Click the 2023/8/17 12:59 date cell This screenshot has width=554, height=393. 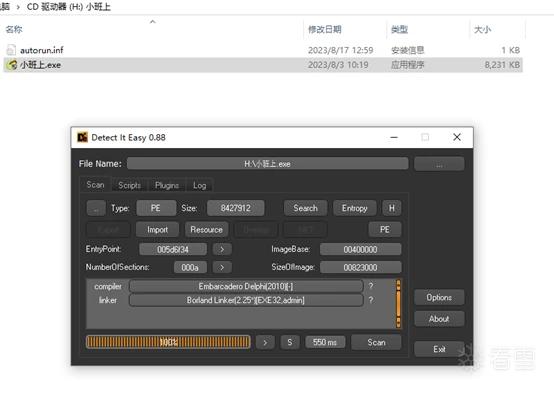tap(341, 50)
